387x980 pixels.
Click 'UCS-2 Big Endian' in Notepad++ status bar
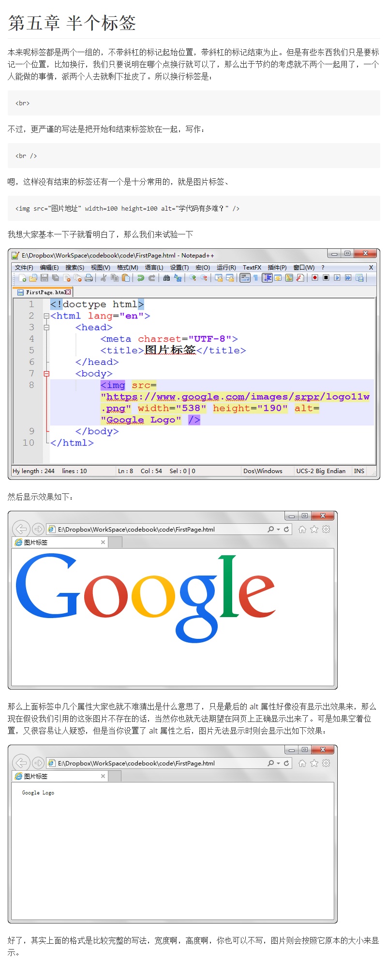pos(321,471)
